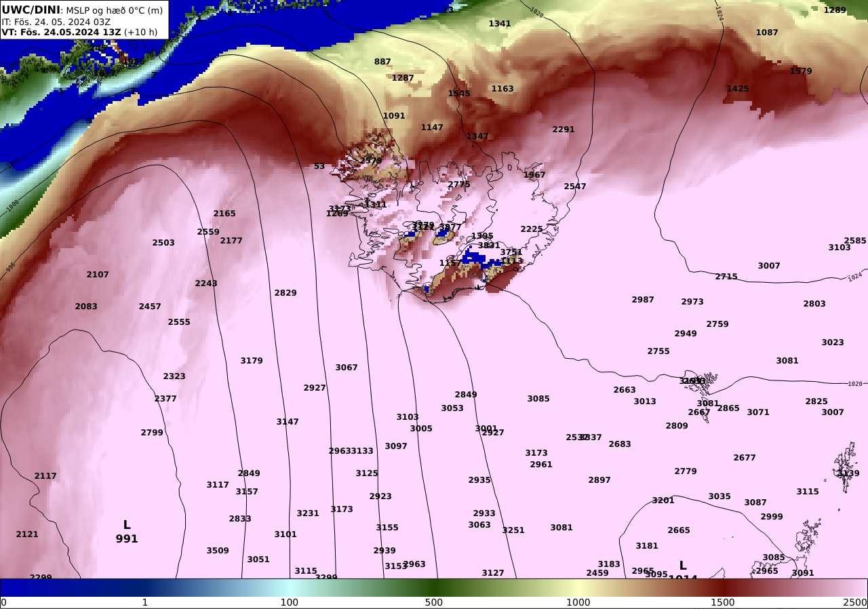The width and height of the screenshot is (868, 609).
Task: Click the value 2775 over Iceland
Action: point(459,184)
